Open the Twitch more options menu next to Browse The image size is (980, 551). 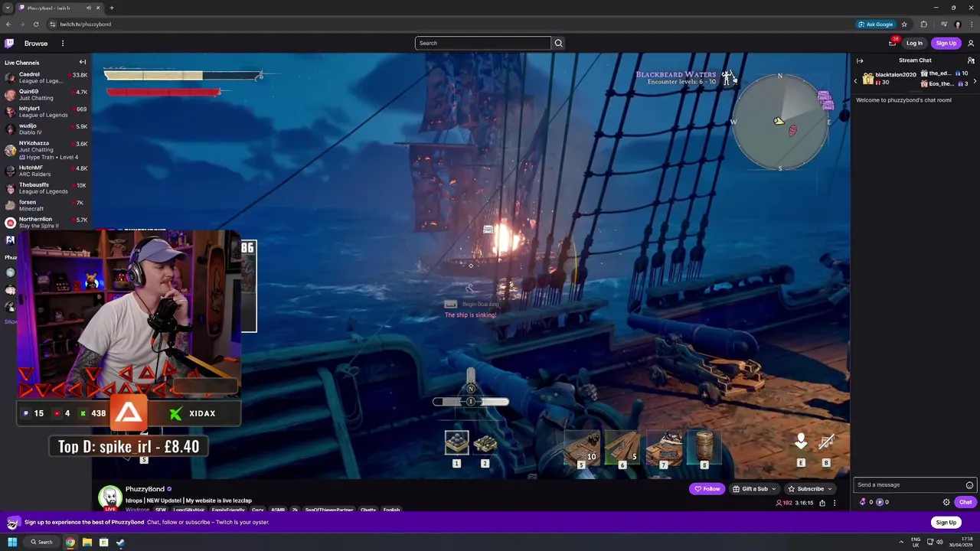pyautogui.click(x=63, y=44)
